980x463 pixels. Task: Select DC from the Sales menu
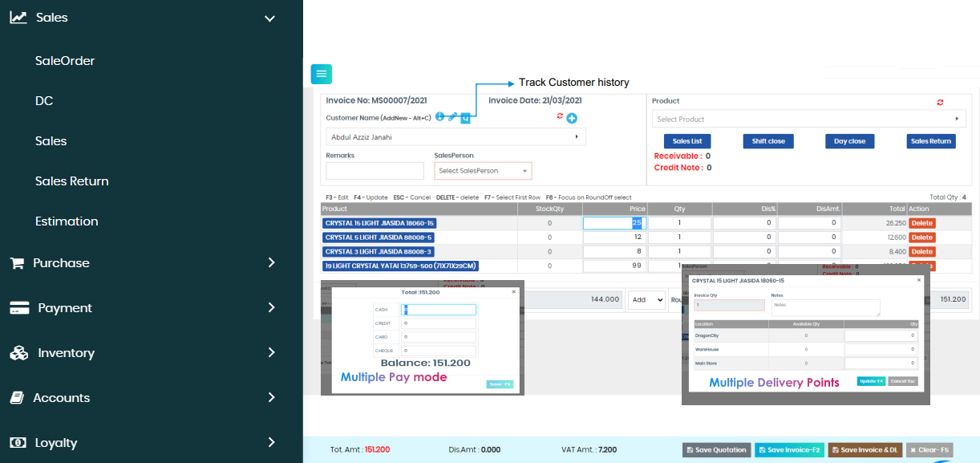44,100
